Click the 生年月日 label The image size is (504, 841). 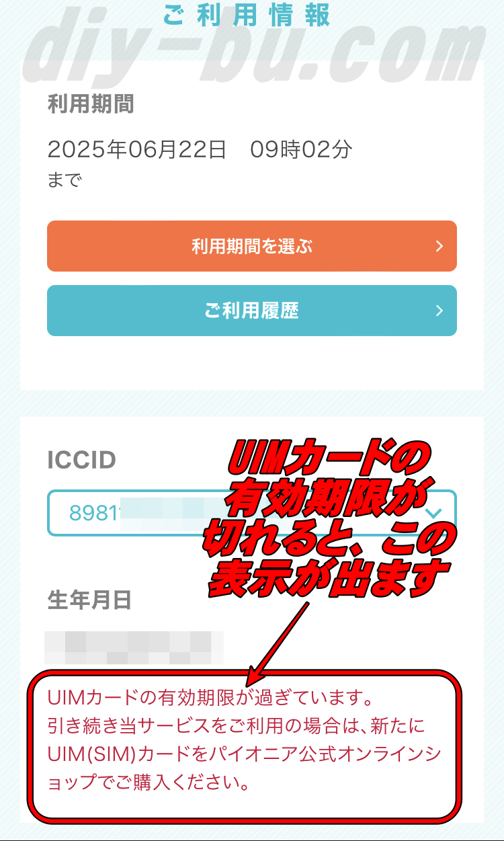click(89, 600)
